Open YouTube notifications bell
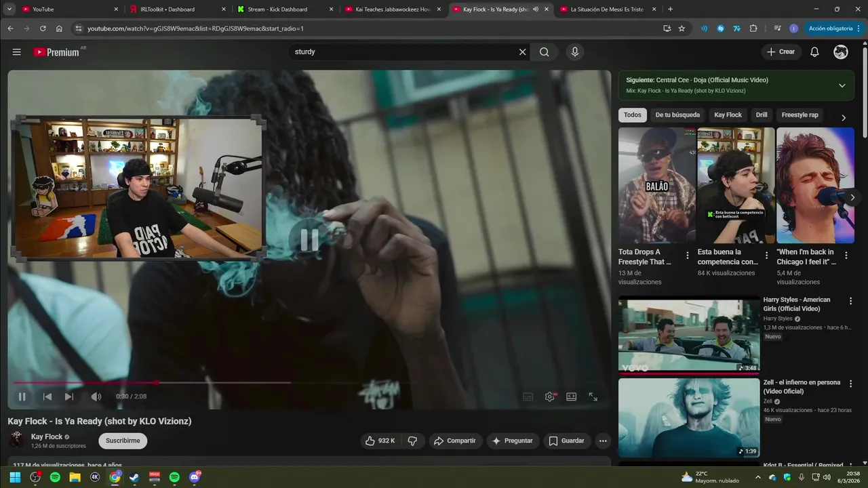 814,52
